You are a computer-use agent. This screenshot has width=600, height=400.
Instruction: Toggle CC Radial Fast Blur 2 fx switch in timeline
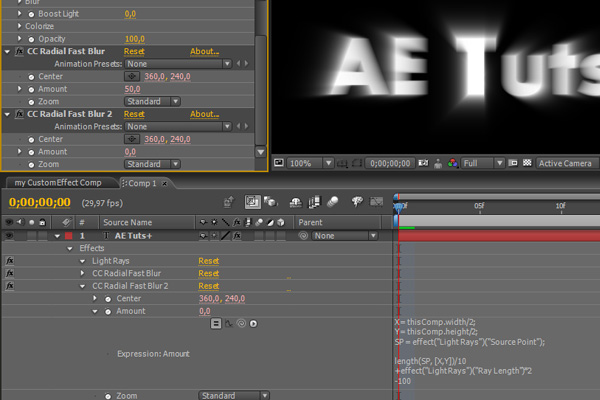click(10, 286)
